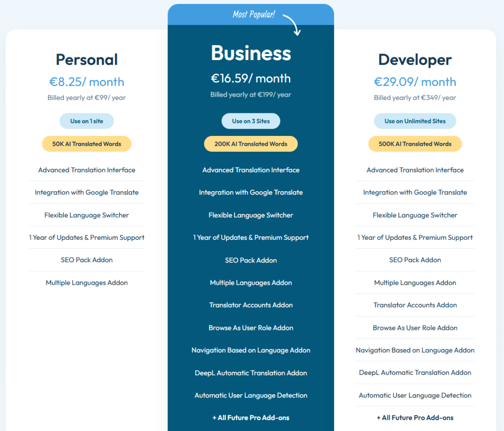Click '+ All Future Pro Add-ons' in Business

pos(251,418)
